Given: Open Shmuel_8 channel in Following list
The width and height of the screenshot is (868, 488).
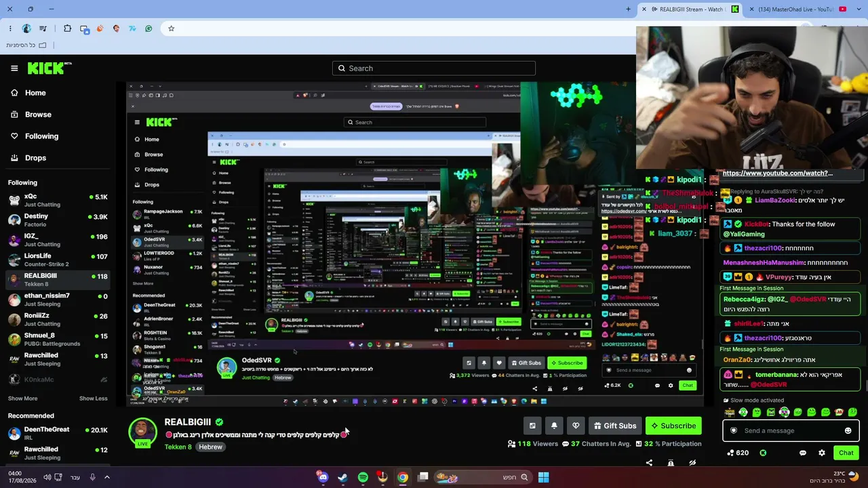Looking at the screenshot, I should coord(58,339).
